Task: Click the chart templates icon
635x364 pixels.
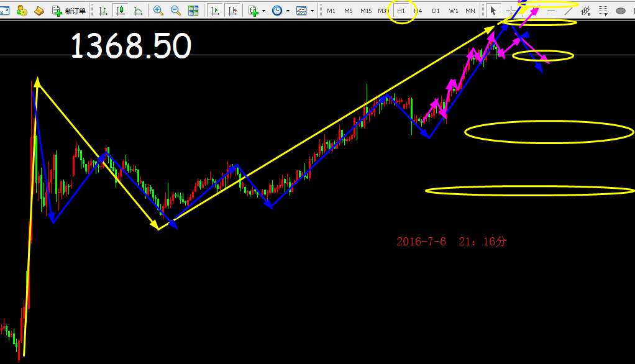Action: pyautogui.click(x=301, y=11)
